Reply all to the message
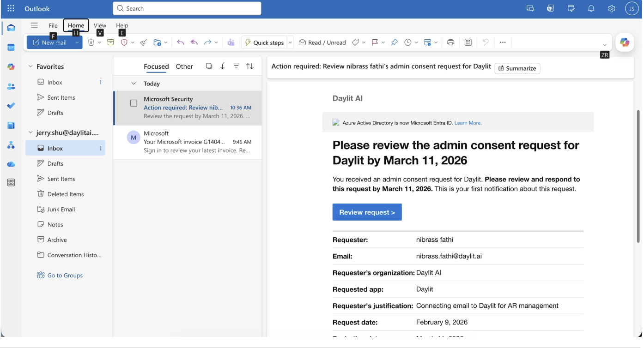The width and height of the screenshot is (644, 348). coord(194,42)
